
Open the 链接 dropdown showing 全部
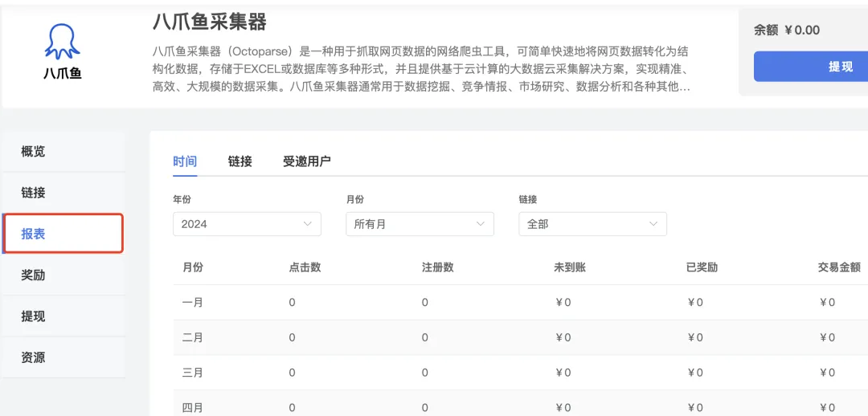592,224
